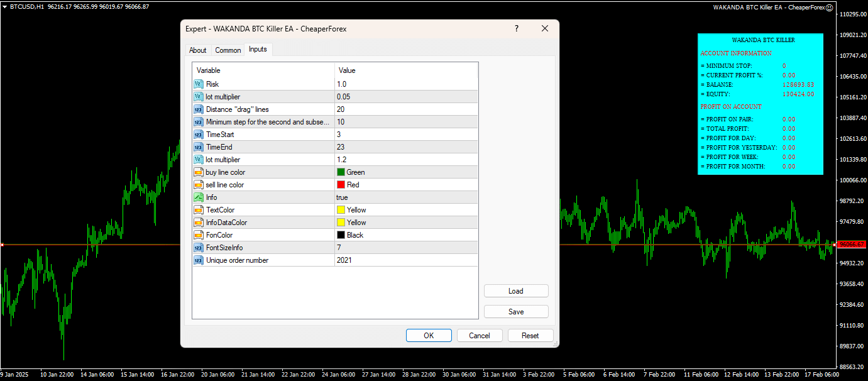This screenshot has height=381, width=868.
Task: Click the boolean icon beside the Info variable
Action: (199, 197)
